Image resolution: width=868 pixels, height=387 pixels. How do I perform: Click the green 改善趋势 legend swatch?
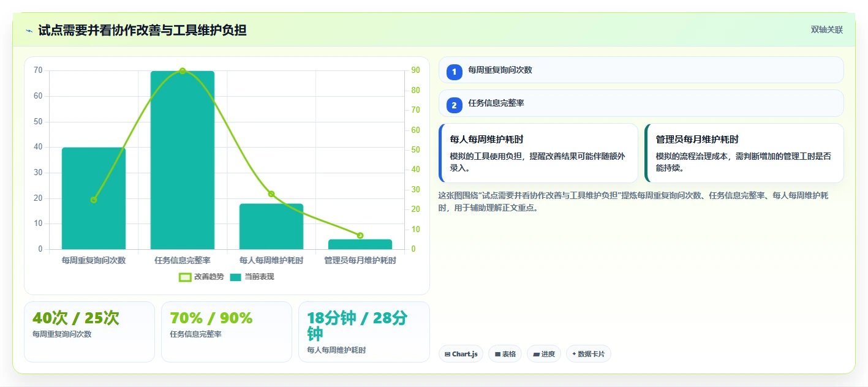[x=185, y=277]
